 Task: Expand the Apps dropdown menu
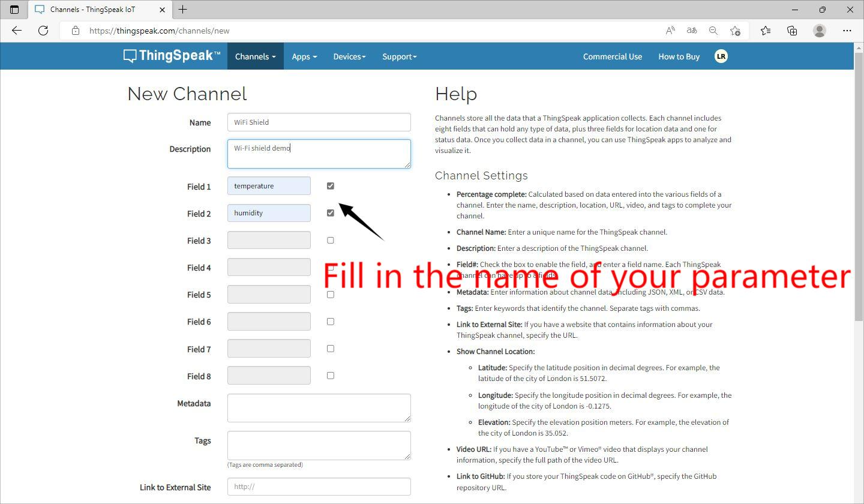tap(304, 56)
